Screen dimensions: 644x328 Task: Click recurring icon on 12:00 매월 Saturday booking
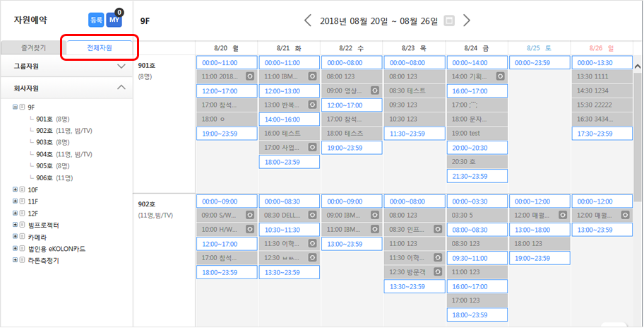pos(561,215)
